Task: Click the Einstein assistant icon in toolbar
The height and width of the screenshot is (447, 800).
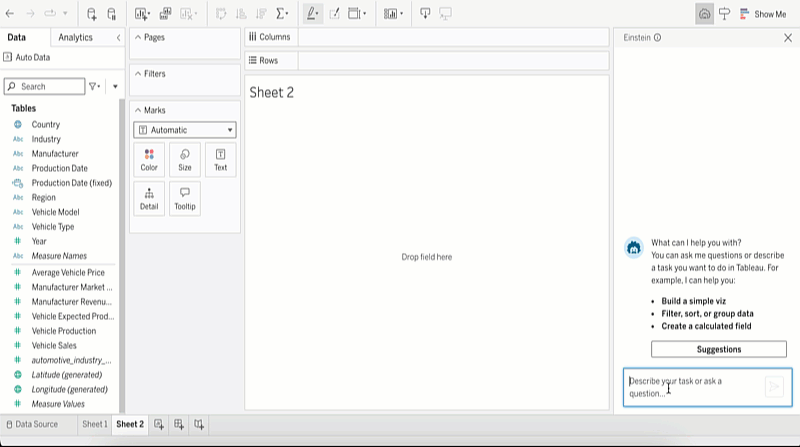Action: tap(705, 14)
